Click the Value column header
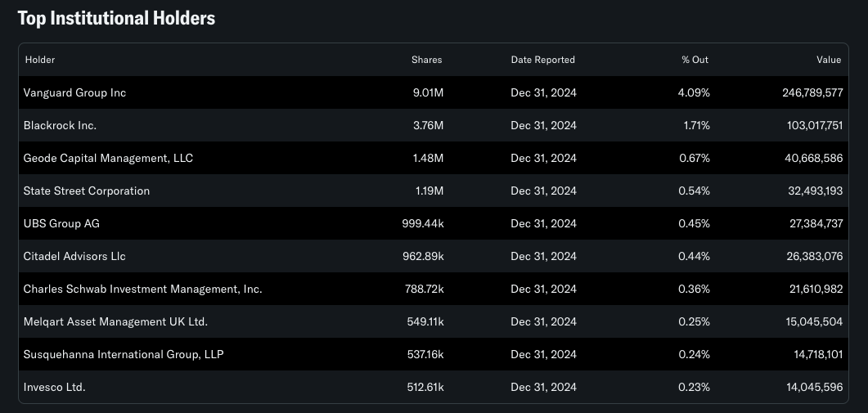Image resolution: width=868 pixels, height=413 pixels. [x=829, y=60]
